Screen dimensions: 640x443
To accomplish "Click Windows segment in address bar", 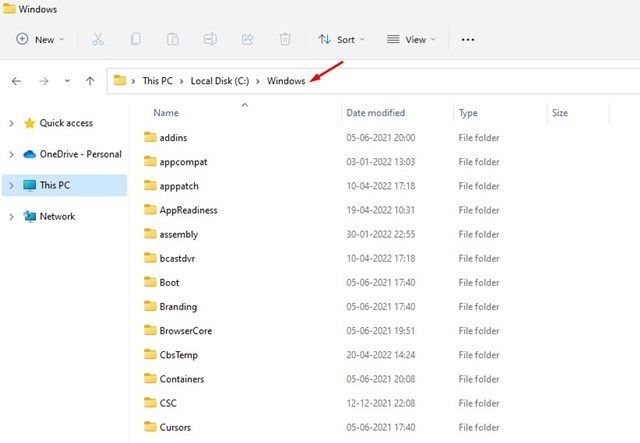I will point(286,81).
